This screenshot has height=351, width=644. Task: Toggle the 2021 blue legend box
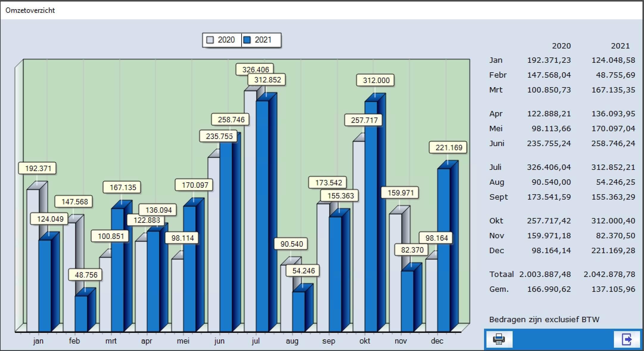[x=247, y=40]
